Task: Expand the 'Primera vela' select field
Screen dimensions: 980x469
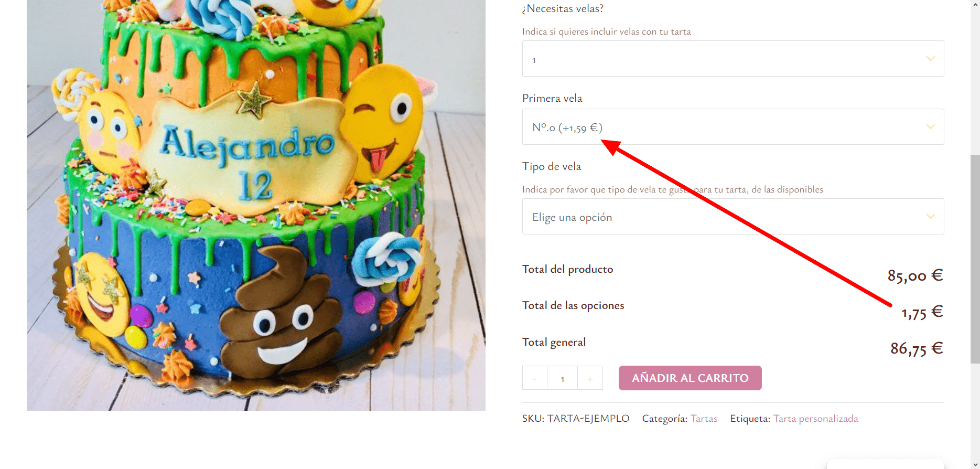Action: [x=733, y=127]
